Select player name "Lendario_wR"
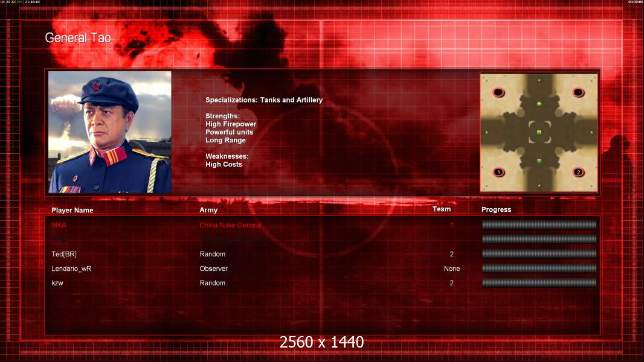 pyautogui.click(x=71, y=268)
